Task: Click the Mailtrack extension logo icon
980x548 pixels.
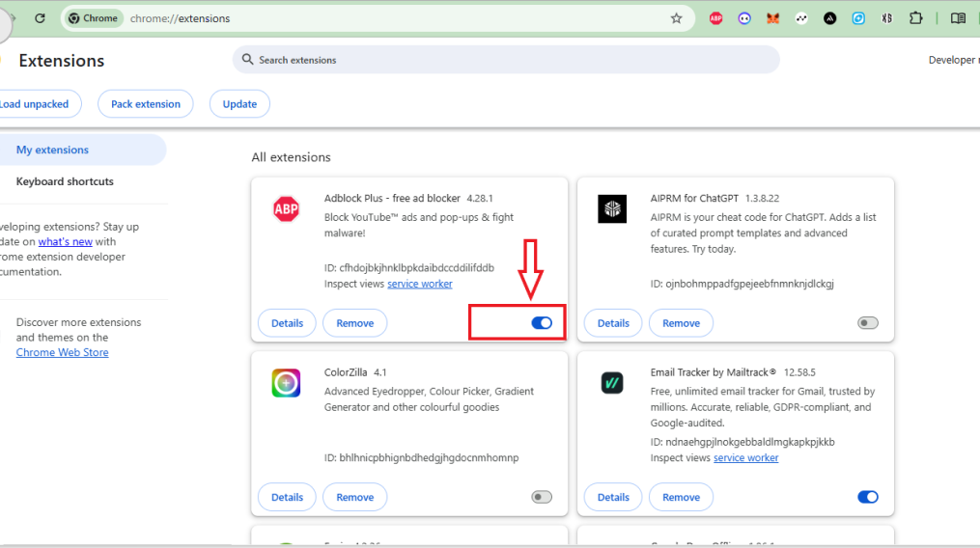Action: pos(612,383)
